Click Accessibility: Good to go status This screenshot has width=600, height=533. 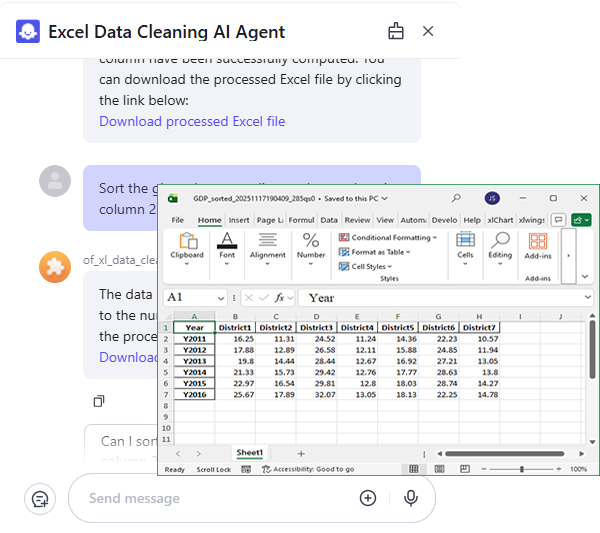(308, 469)
